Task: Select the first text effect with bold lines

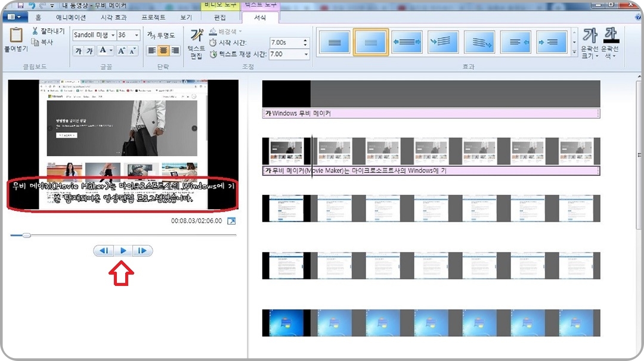Action: click(x=335, y=42)
